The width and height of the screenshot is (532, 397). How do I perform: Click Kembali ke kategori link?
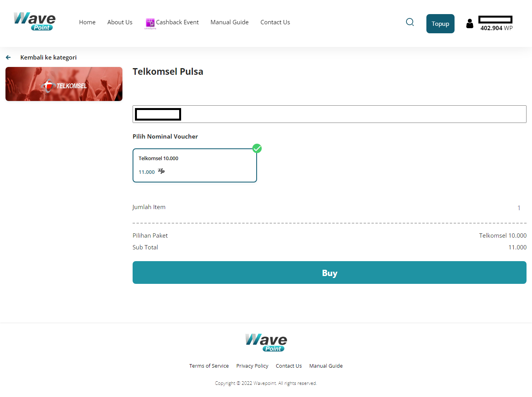[x=49, y=58]
